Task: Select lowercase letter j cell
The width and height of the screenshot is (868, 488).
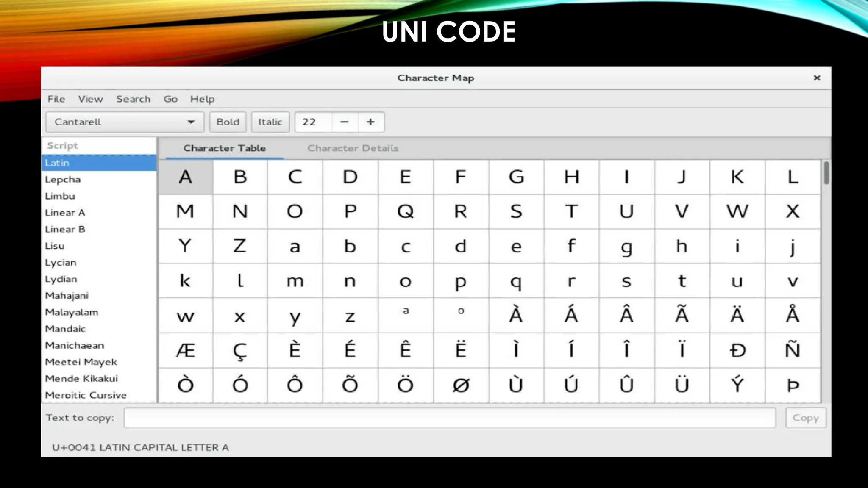Action: pos(793,246)
